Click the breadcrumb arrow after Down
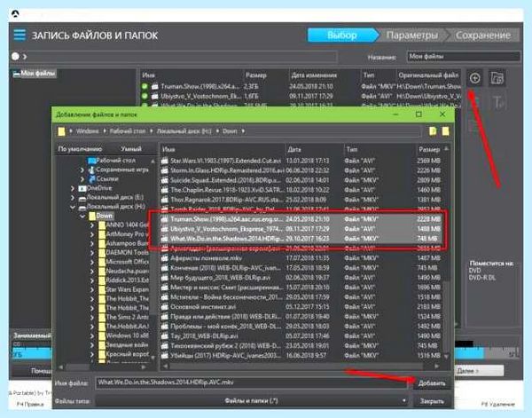This screenshot has width=532, height=418. click(x=243, y=131)
